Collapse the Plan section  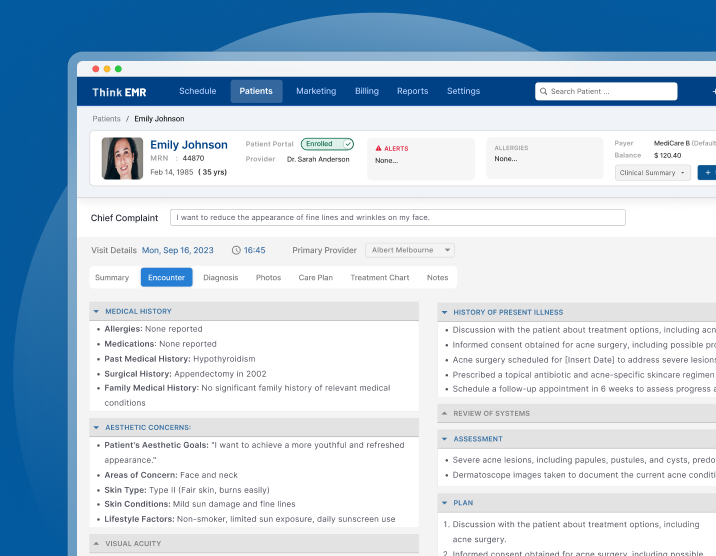click(444, 503)
